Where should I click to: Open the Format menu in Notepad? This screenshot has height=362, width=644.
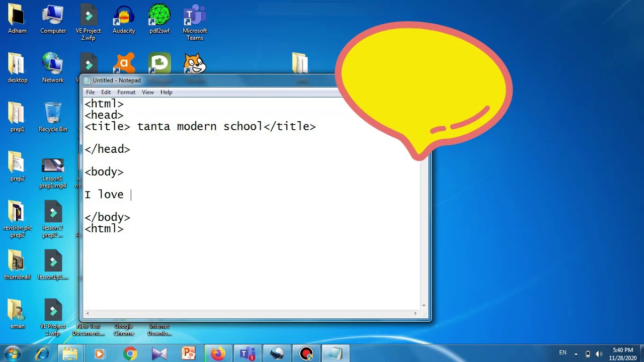pyautogui.click(x=126, y=92)
